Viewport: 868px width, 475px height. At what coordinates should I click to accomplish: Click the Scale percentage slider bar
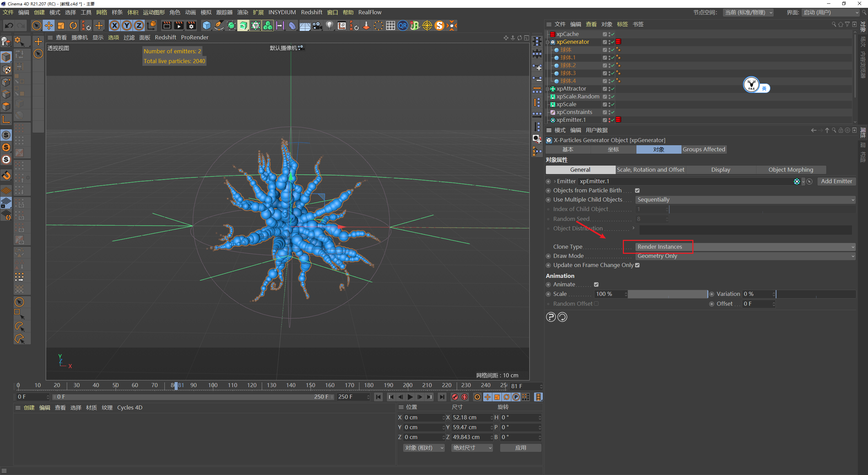(668, 294)
